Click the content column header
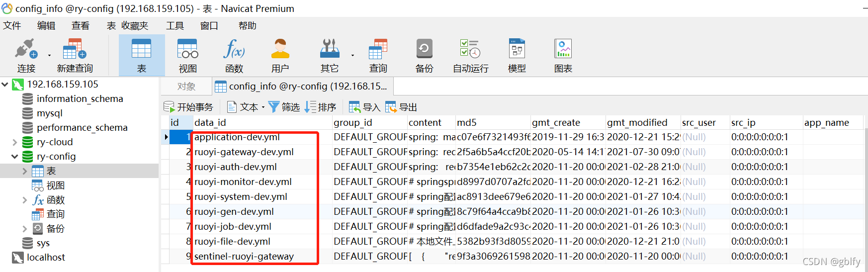The width and height of the screenshot is (868, 272). coord(431,123)
